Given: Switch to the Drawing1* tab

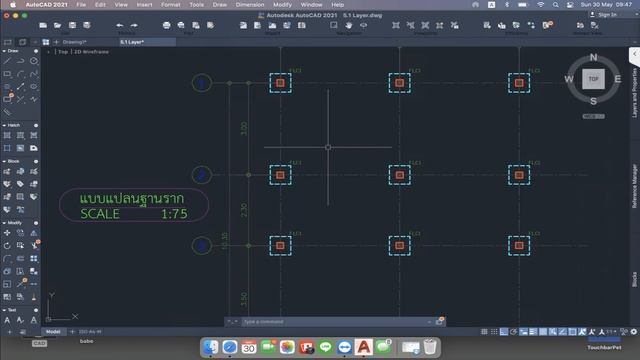Looking at the screenshot, I should pos(74,42).
